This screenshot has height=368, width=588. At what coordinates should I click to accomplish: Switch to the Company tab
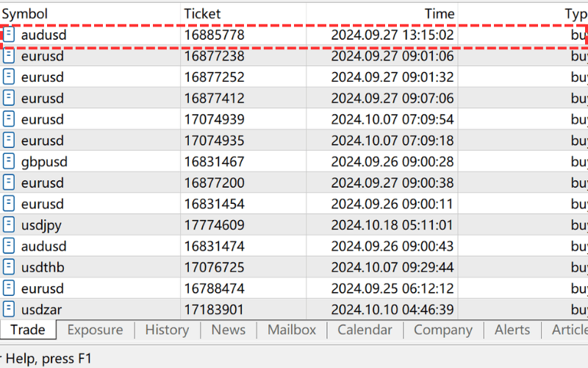click(442, 330)
